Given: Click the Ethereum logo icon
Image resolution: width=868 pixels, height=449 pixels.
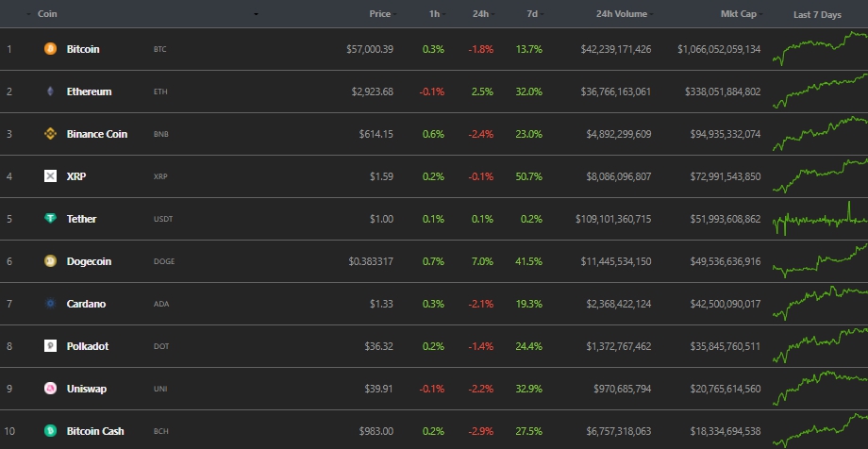Looking at the screenshot, I should (x=50, y=91).
